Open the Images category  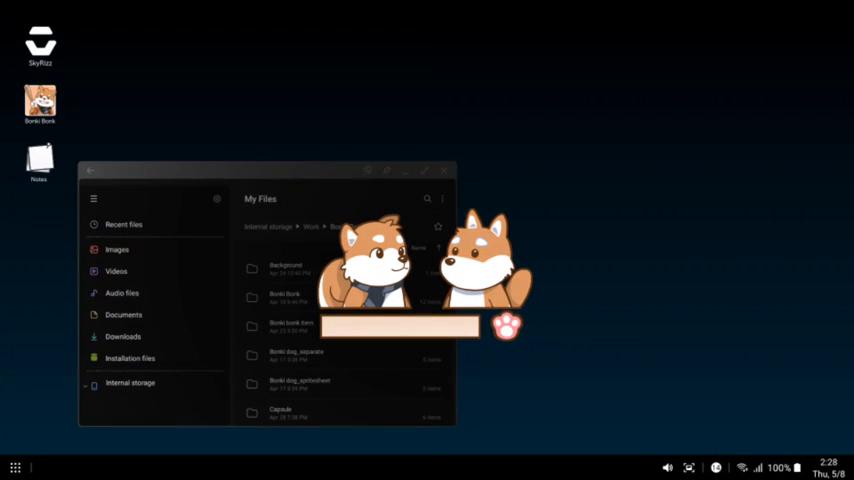click(117, 250)
